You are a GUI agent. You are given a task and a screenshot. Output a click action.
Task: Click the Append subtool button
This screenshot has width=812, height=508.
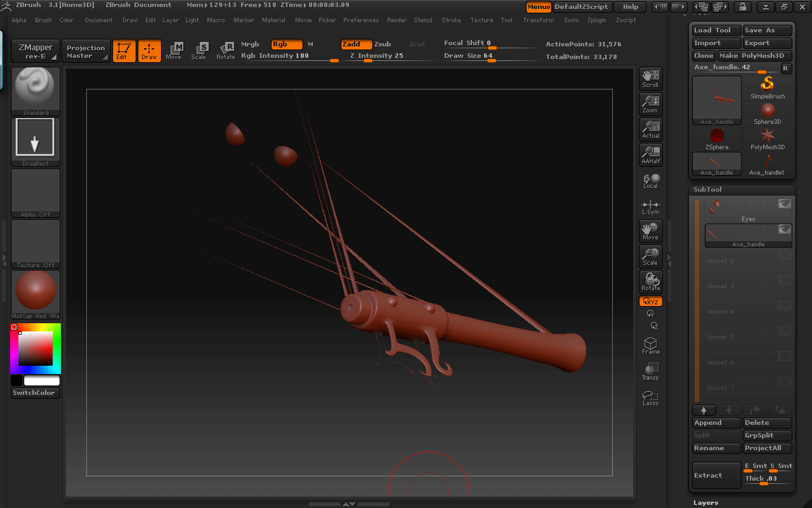coord(716,423)
